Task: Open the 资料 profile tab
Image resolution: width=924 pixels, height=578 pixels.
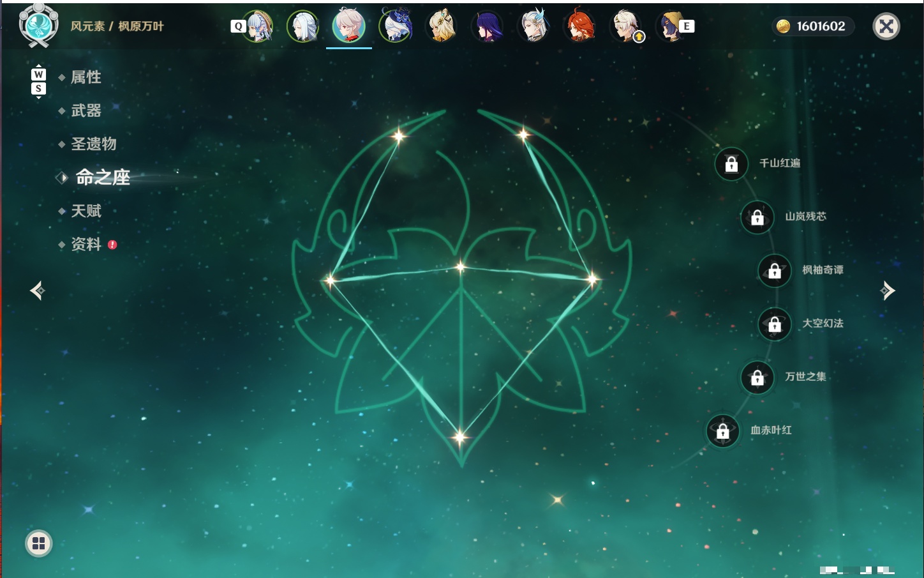Action: (x=86, y=244)
